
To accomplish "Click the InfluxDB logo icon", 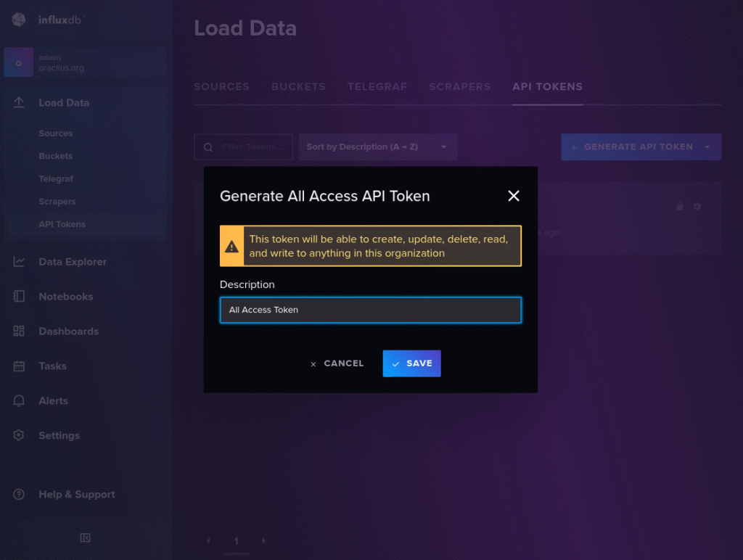I will click(x=19, y=20).
